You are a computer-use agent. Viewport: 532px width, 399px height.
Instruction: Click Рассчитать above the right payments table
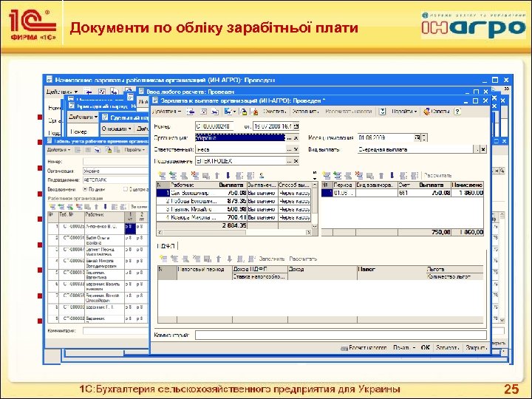(437, 175)
